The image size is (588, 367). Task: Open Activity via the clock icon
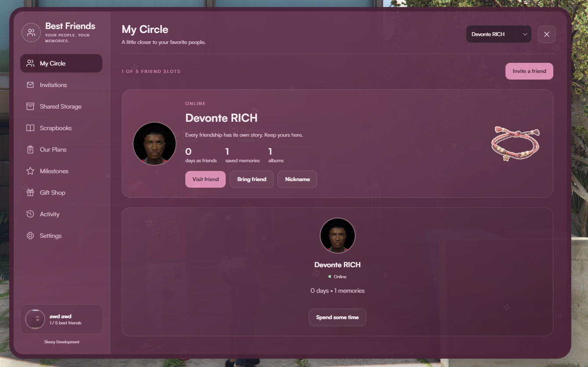point(30,214)
